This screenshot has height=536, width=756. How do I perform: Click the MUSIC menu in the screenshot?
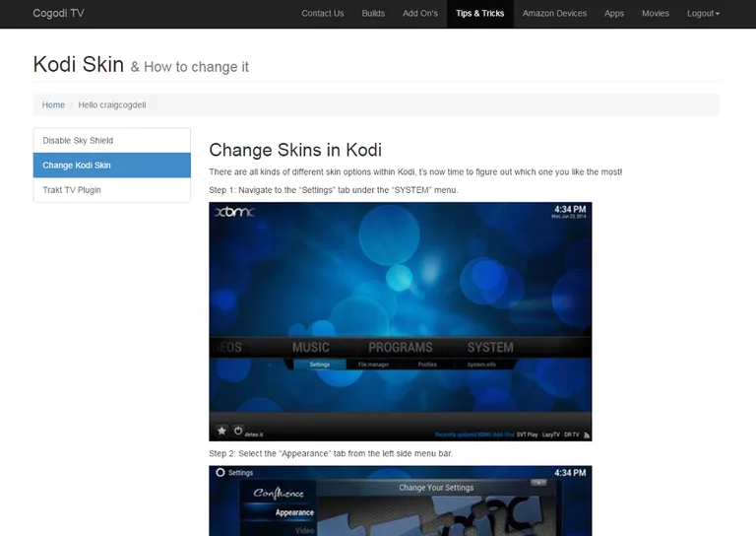(x=310, y=348)
